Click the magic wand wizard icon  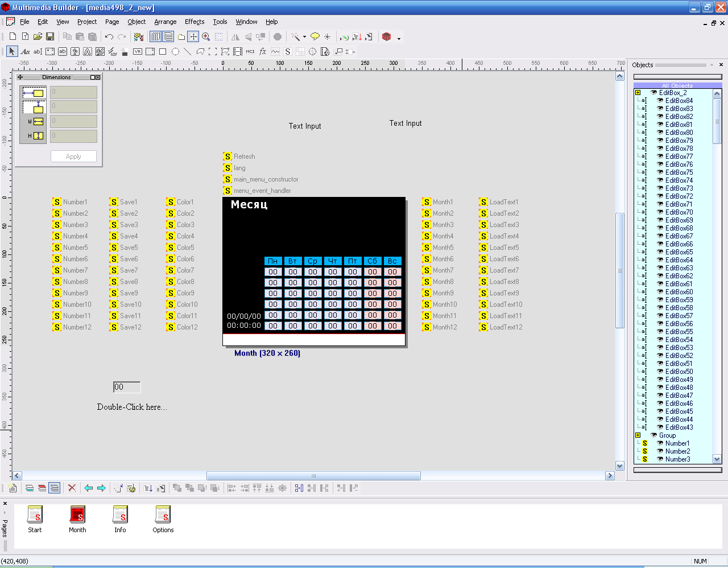click(296, 36)
